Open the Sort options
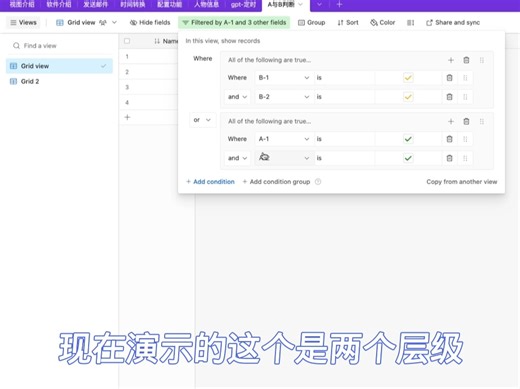 [x=348, y=23]
